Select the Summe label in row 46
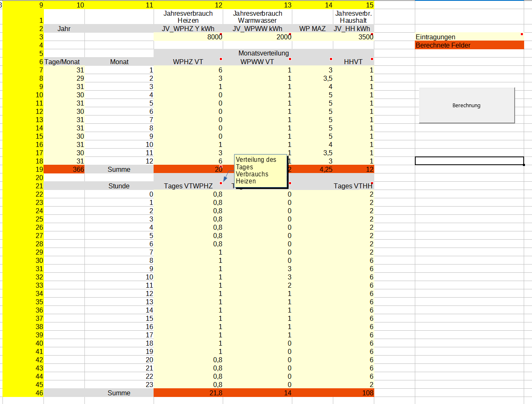Screen dimensions: 532x404 tap(119, 393)
